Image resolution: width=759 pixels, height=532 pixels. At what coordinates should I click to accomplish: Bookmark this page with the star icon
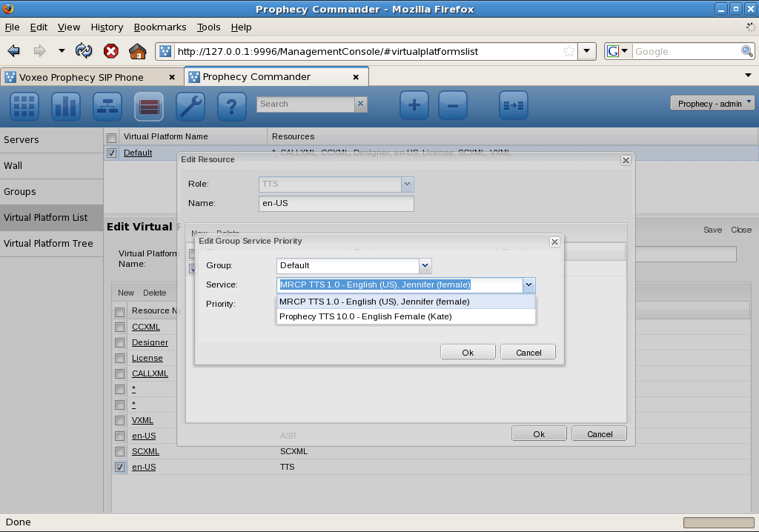point(569,51)
